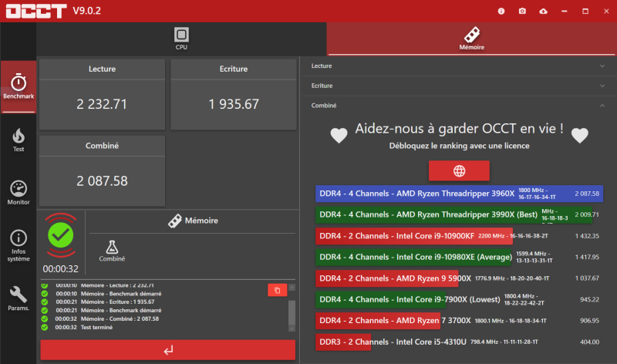Switch to the Mémoire benchmark tab

(x=471, y=39)
